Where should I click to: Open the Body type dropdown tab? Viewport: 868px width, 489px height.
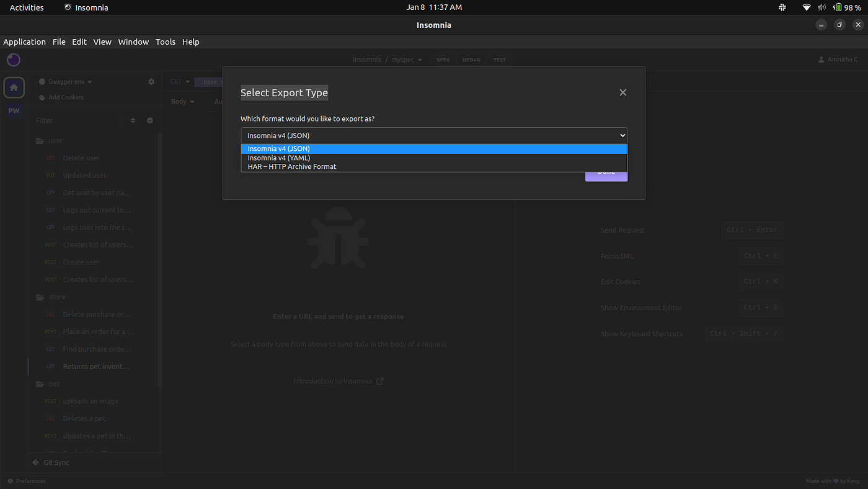[183, 101]
